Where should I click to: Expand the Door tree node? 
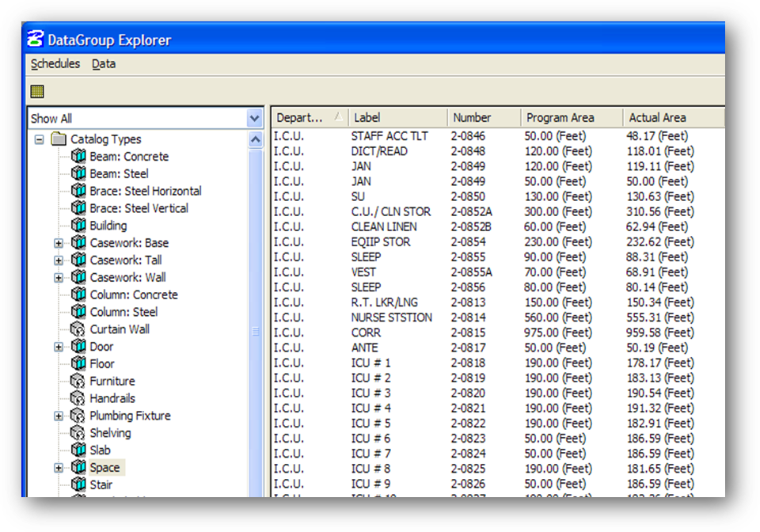tap(59, 347)
